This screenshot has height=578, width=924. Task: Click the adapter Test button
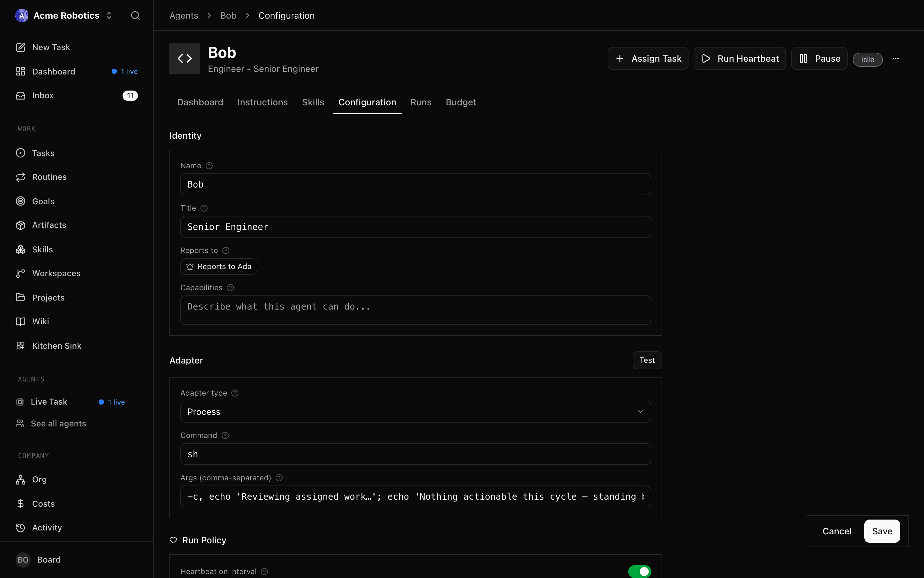[647, 360]
